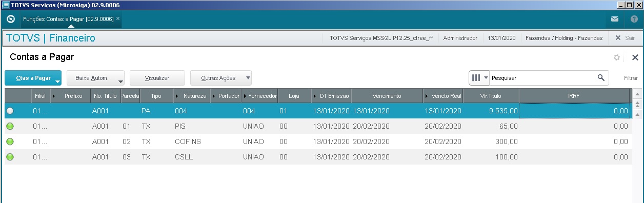Close the Contas a Pagar panel
Screen dimensions: 644x203
click(635, 57)
